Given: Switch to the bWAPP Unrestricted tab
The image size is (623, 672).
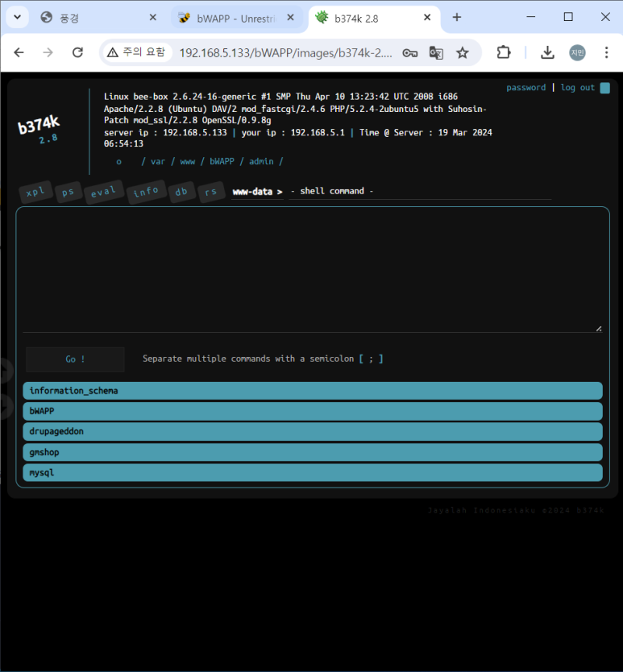Looking at the screenshot, I should [x=236, y=18].
